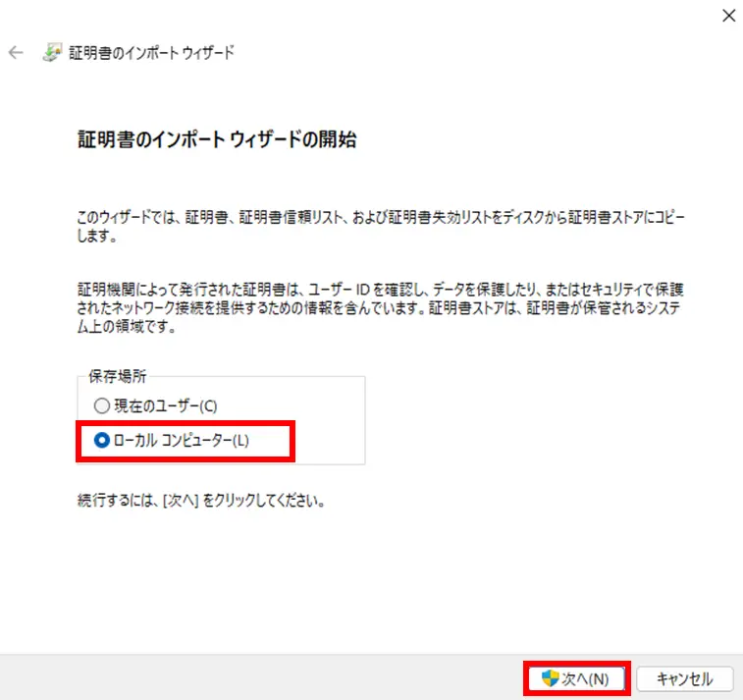Viewport: 743px width, 700px height.
Task: Click gray footer bar left of 次へ button
Action: (261, 678)
